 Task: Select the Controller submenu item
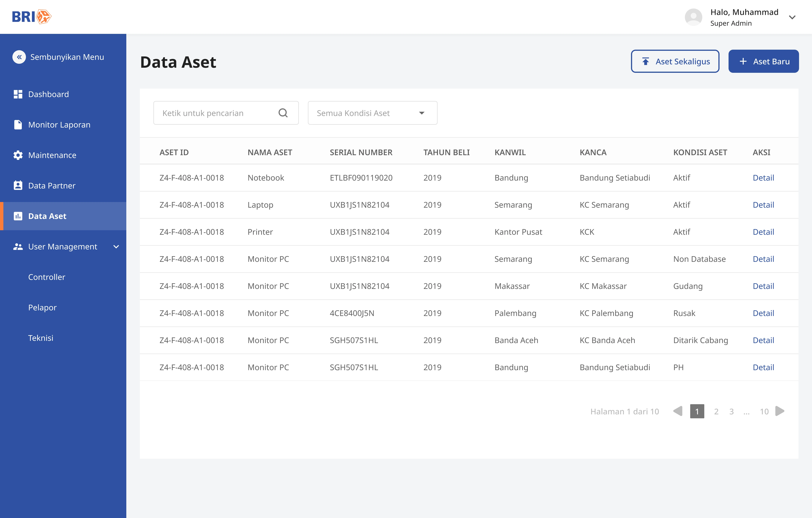tap(47, 277)
